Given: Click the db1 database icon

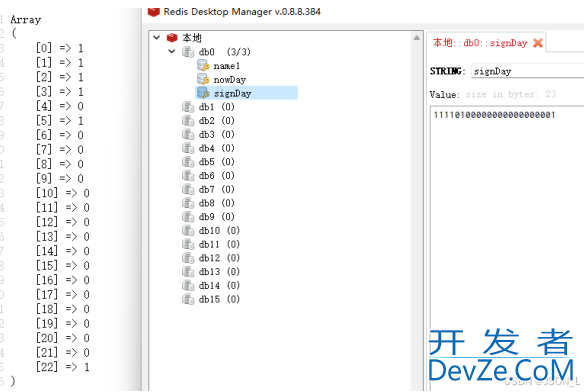Looking at the screenshot, I should 188,107.
